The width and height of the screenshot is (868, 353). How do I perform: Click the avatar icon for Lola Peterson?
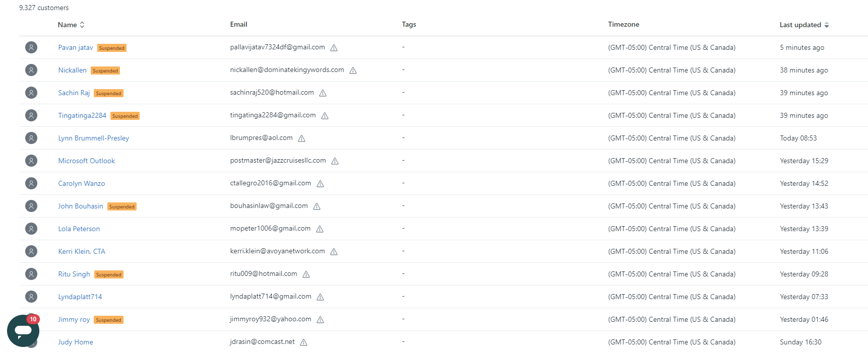[x=31, y=229]
